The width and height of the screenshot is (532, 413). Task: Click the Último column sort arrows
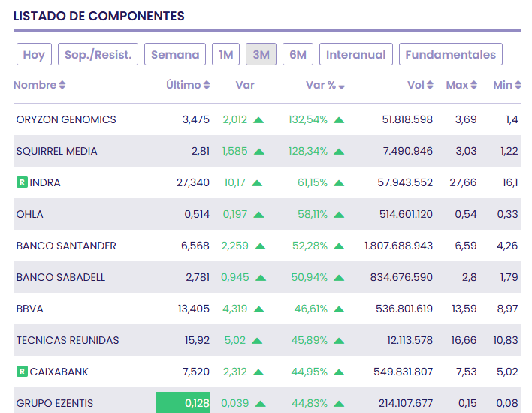click(207, 86)
